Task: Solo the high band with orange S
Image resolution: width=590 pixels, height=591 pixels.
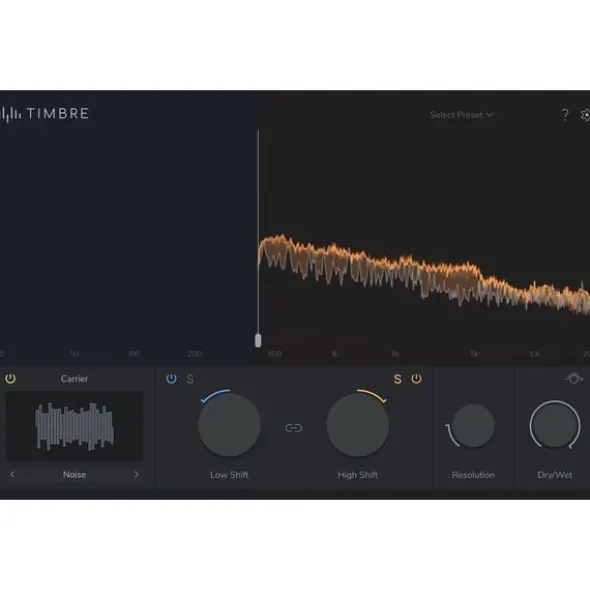Action: coord(397,379)
